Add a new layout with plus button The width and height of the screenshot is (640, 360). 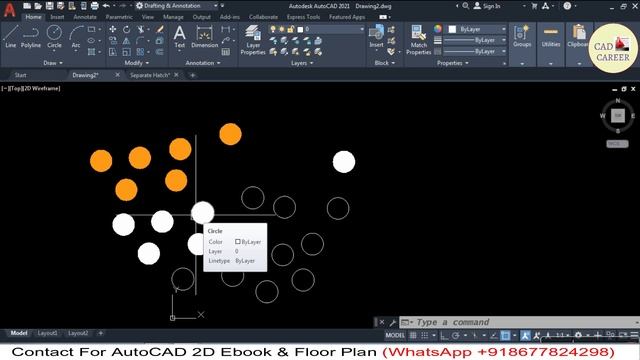point(100,333)
